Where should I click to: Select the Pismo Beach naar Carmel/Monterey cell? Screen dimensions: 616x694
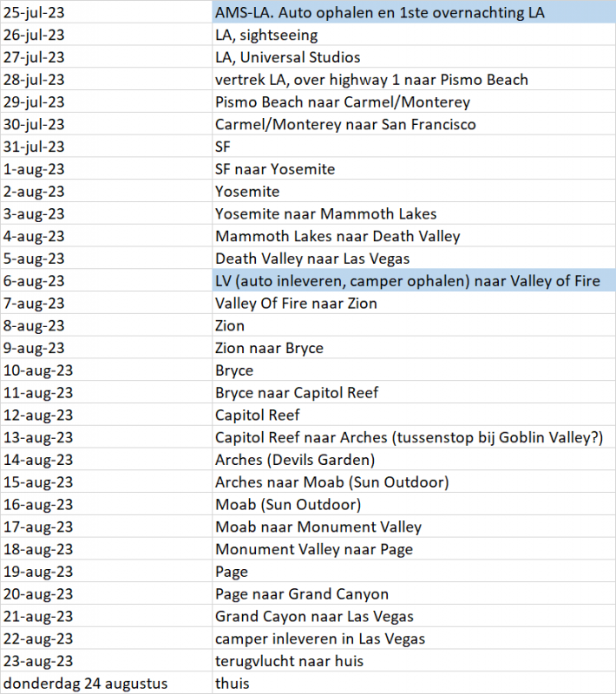pos(343,102)
